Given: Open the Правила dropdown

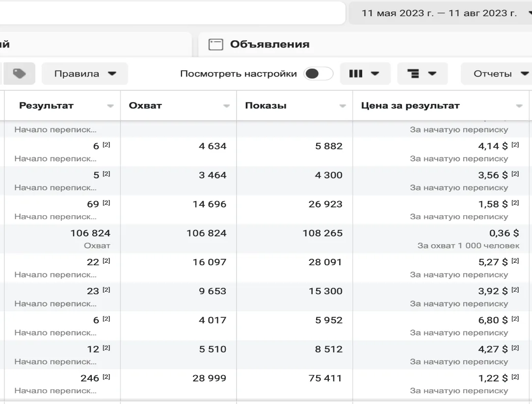Looking at the screenshot, I should point(85,74).
